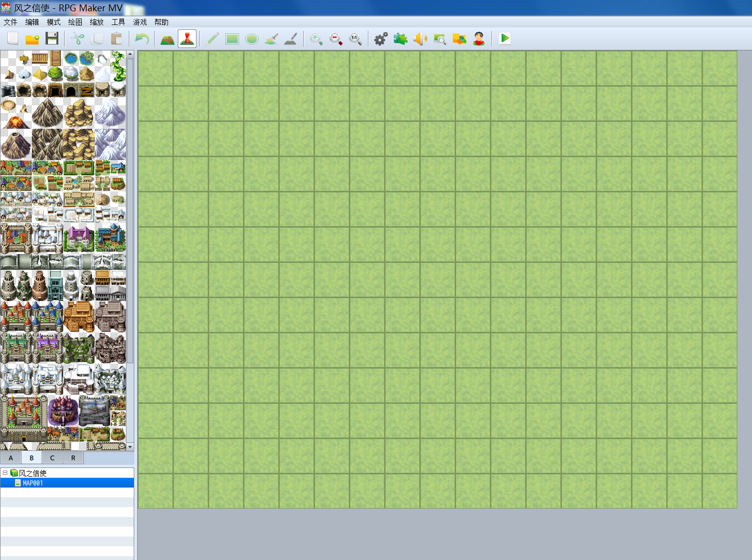
Task: Select the Shadow Pen tool
Action: pos(291,39)
